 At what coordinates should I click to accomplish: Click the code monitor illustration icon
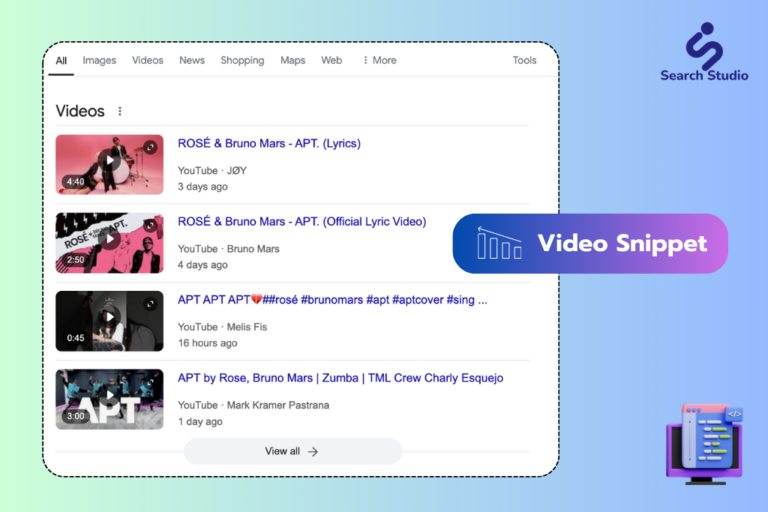704,444
